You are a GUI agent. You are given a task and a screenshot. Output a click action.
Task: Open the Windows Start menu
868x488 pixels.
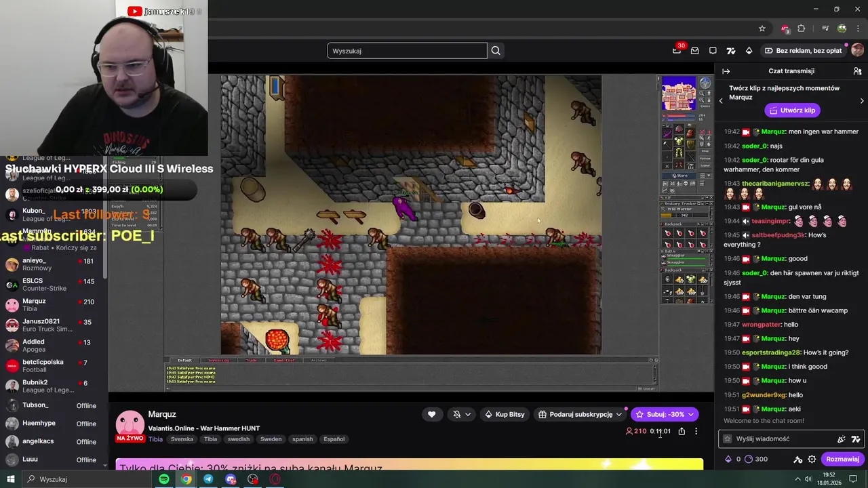[x=10, y=479]
